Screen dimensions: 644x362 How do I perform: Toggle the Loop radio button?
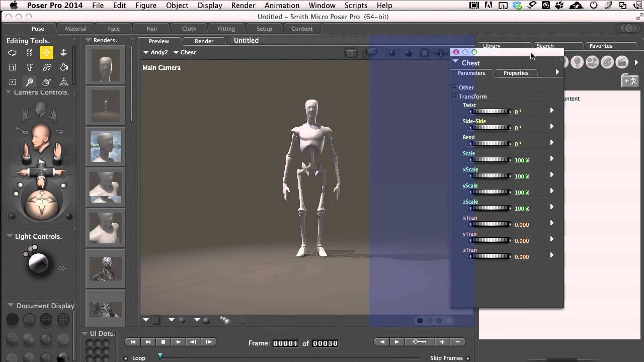(x=126, y=358)
